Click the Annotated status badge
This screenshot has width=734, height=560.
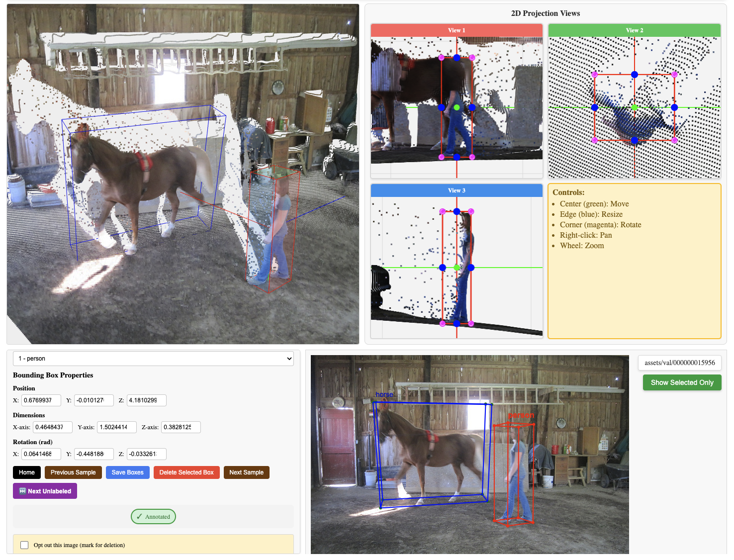click(153, 517)
